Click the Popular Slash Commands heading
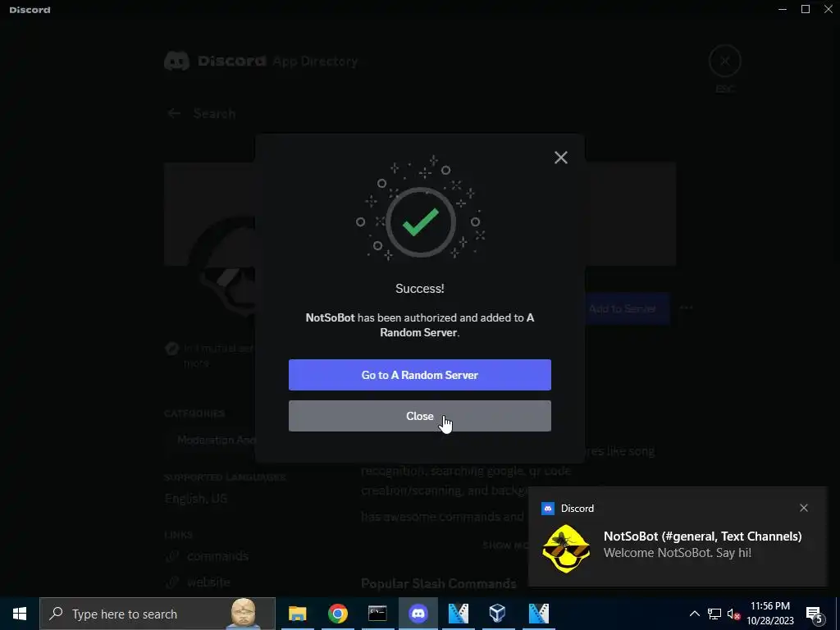The image size is (840, 630). 439,583
